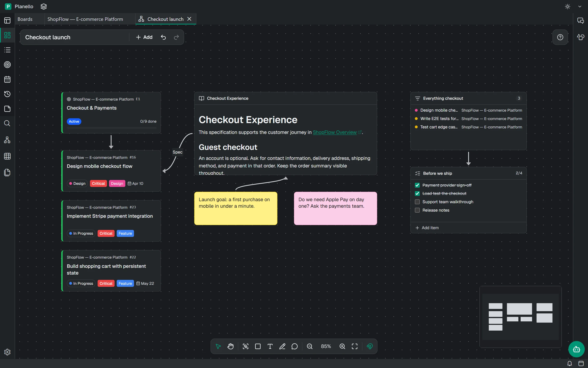Image resolution: width=588 pixels, height=368 pixels.
Task: Open the Planello layers workspace switcher
Action: coord(43,7)
